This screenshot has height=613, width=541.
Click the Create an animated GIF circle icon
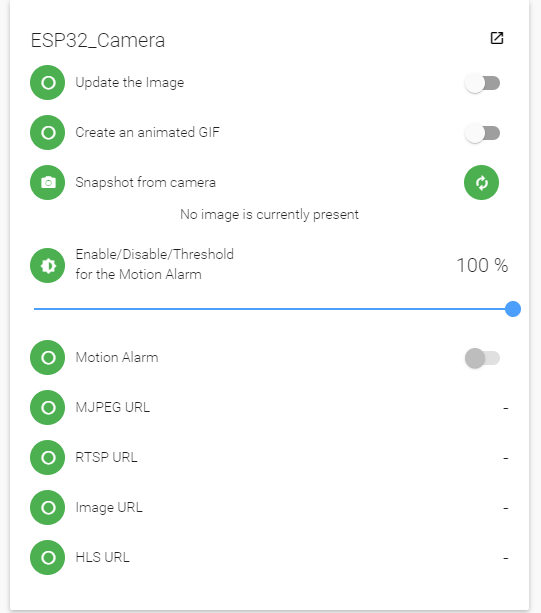click(x=48, y=133)
